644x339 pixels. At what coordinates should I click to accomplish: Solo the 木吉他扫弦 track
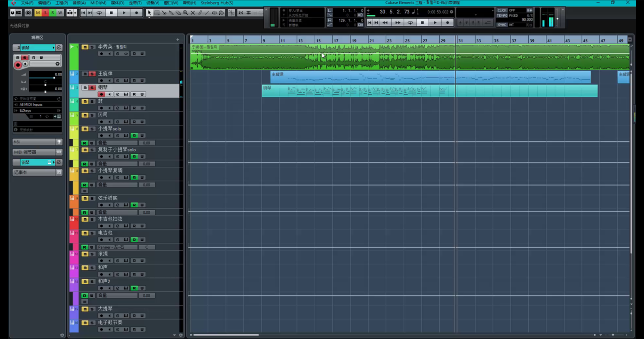92,220
